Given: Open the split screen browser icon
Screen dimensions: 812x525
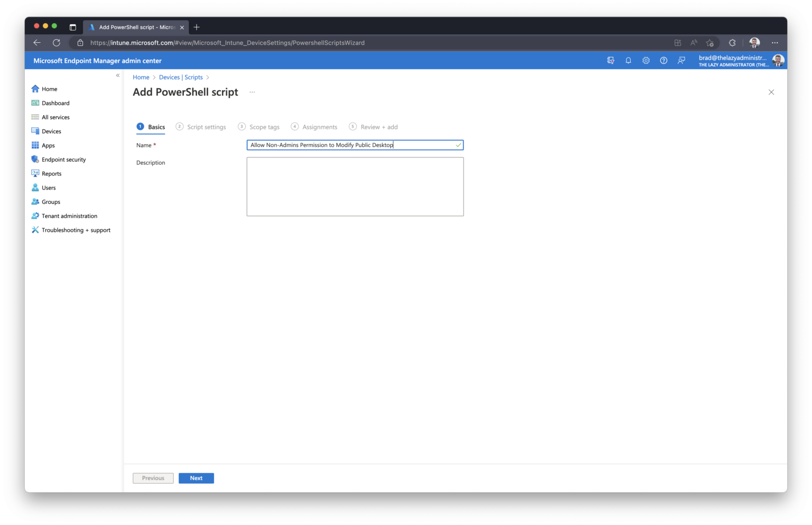Looking at the screenshot, I should 678,43.
